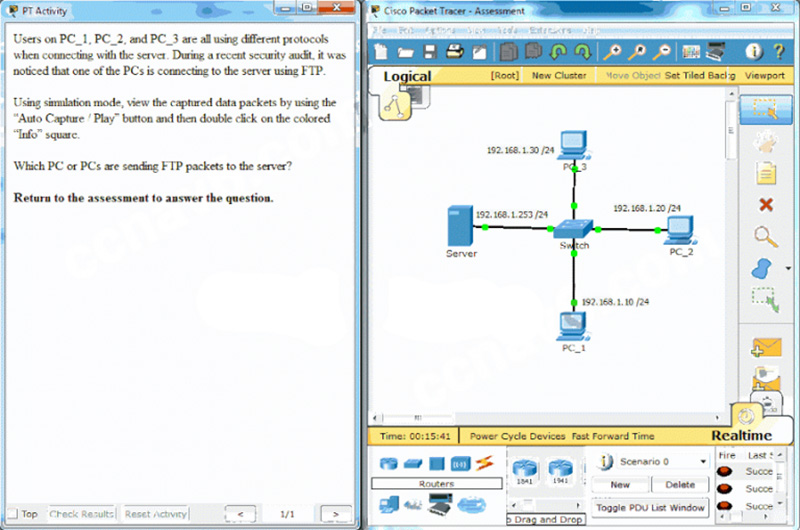Choose the Draw Polygon shape tool

(x=762, y=268)
